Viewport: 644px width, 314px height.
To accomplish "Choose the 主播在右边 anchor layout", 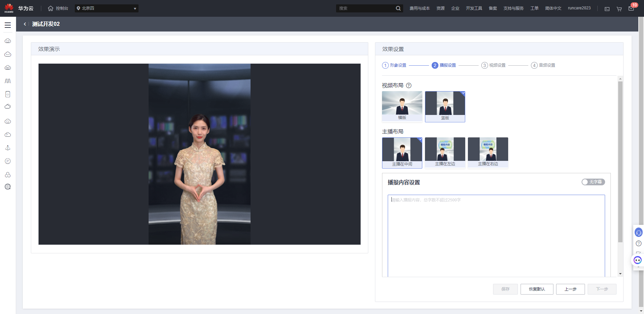I will 488,152.
